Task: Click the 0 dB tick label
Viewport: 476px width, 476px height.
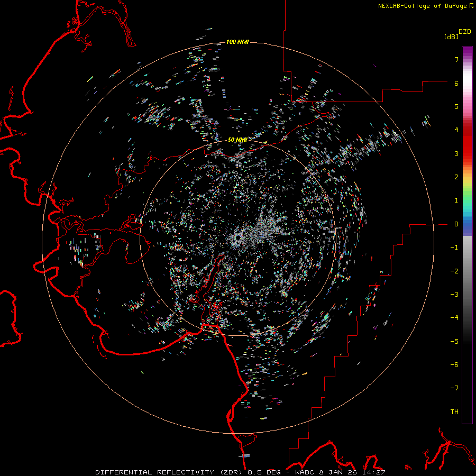Action: (x=456, y=224)
